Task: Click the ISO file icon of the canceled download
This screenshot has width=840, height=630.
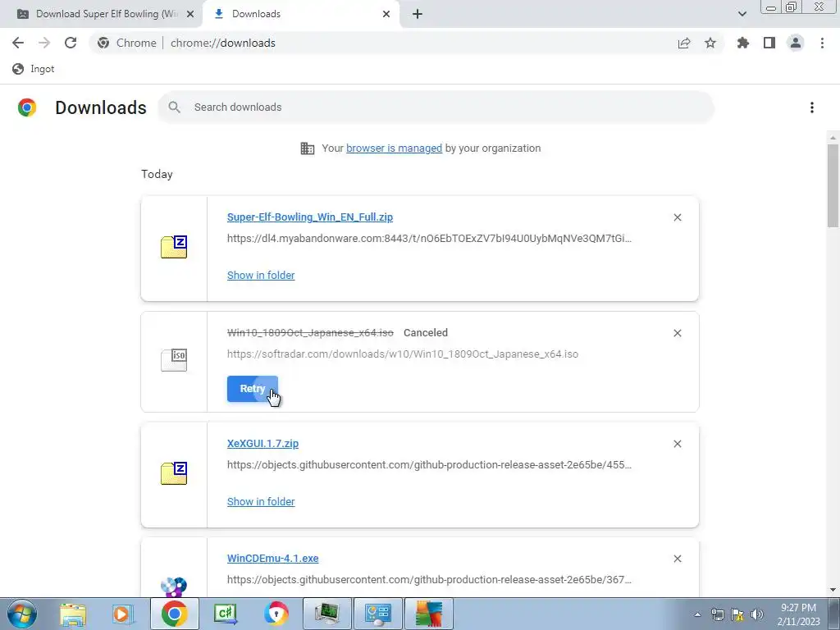Action: point(174,359)
